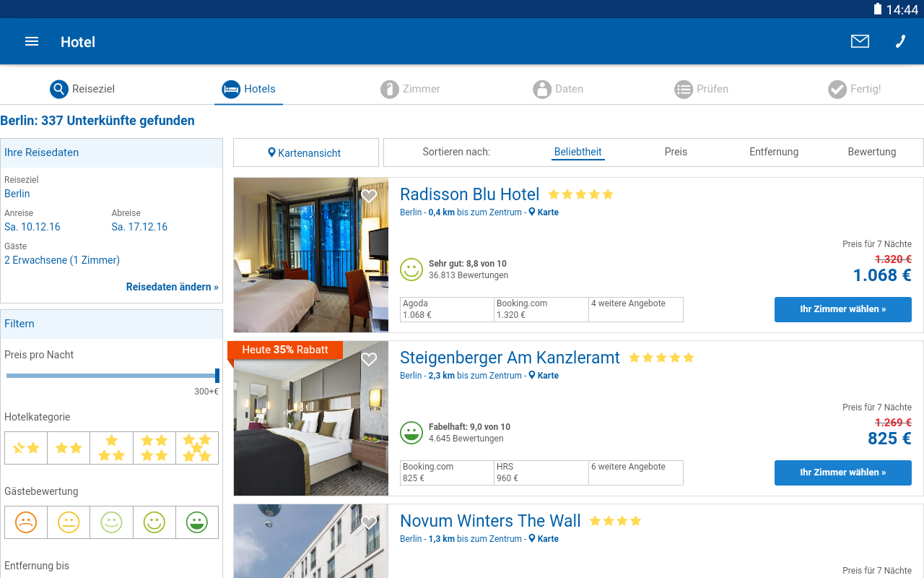
Task: Filter by three-star hotel category
Action: 111,448
